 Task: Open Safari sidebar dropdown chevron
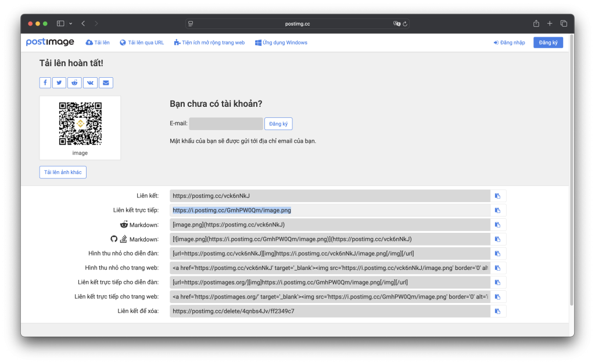pyautogui.click(x=71, y=24)
